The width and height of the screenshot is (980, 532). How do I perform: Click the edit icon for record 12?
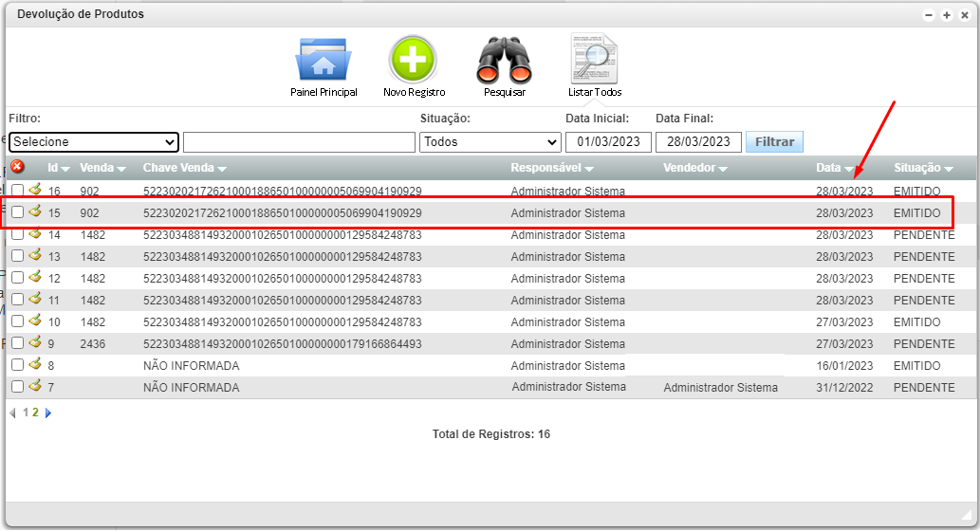[x=35, y=278]
